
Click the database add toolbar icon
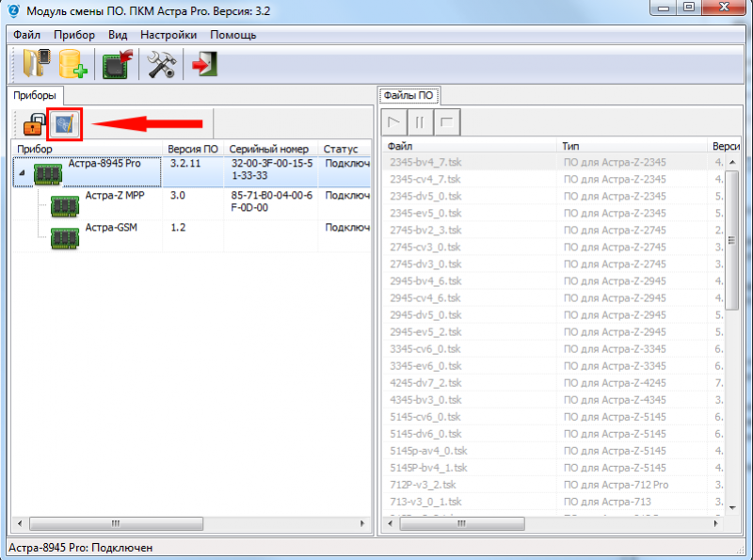pyautogui.click(x=73, y=63)
